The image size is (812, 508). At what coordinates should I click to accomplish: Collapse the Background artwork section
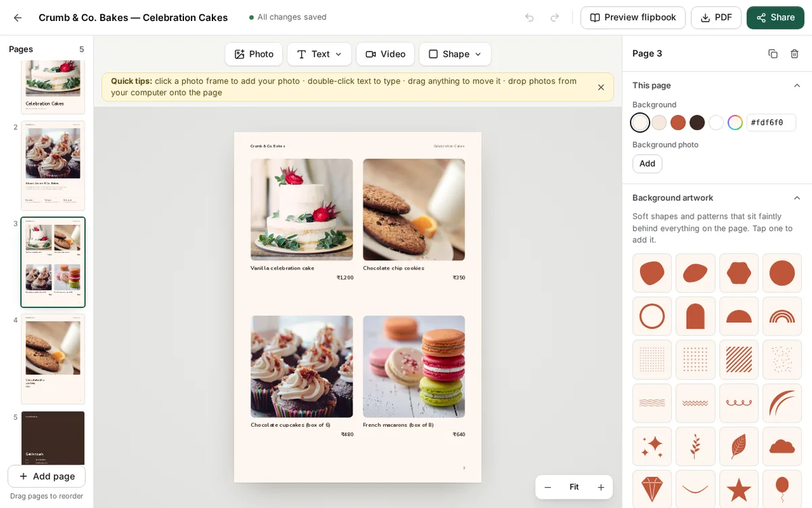point(797,198)
